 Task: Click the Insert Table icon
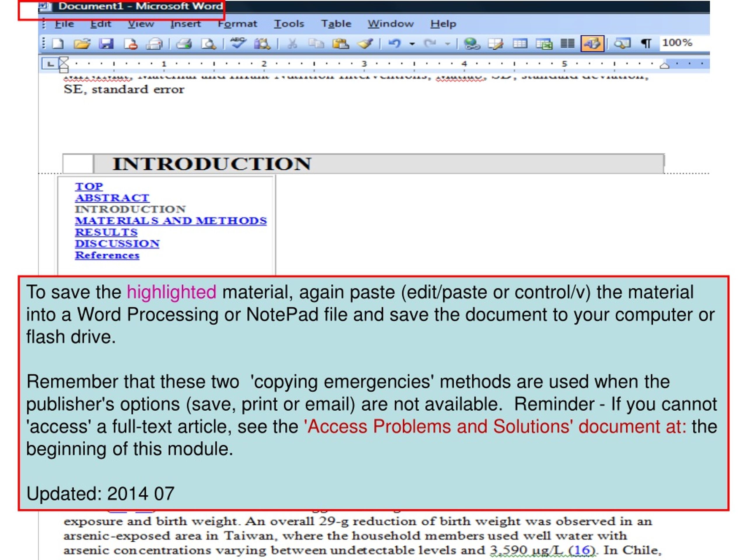tap(520, 44)
